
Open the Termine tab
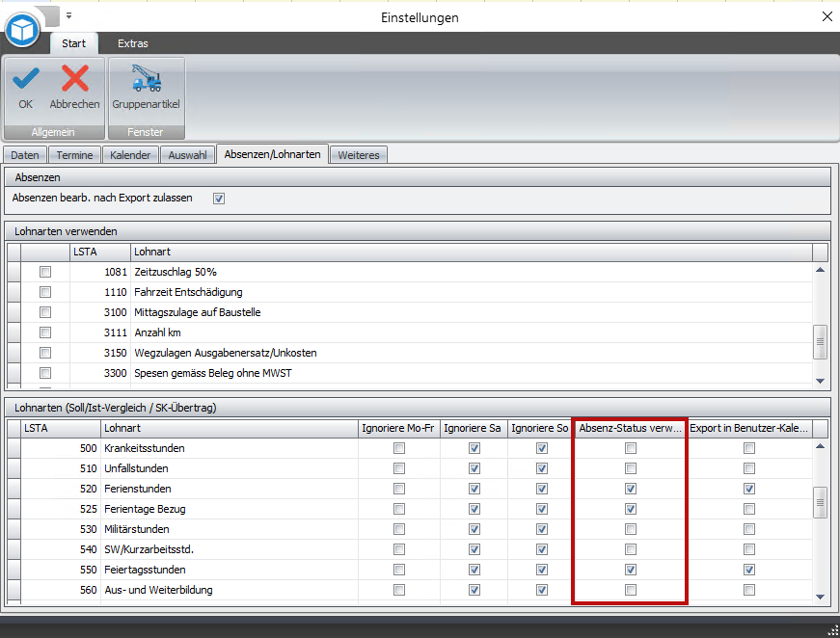[x=74, y=155]
